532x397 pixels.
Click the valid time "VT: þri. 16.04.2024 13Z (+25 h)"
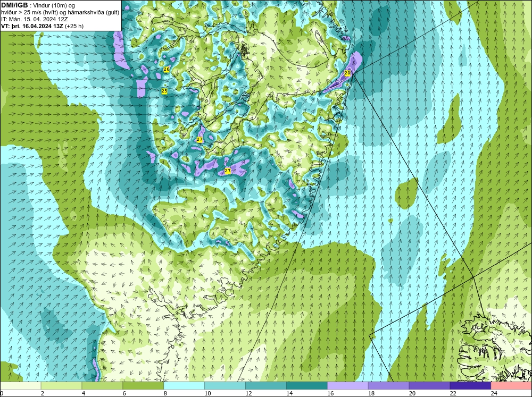(42, 26)
